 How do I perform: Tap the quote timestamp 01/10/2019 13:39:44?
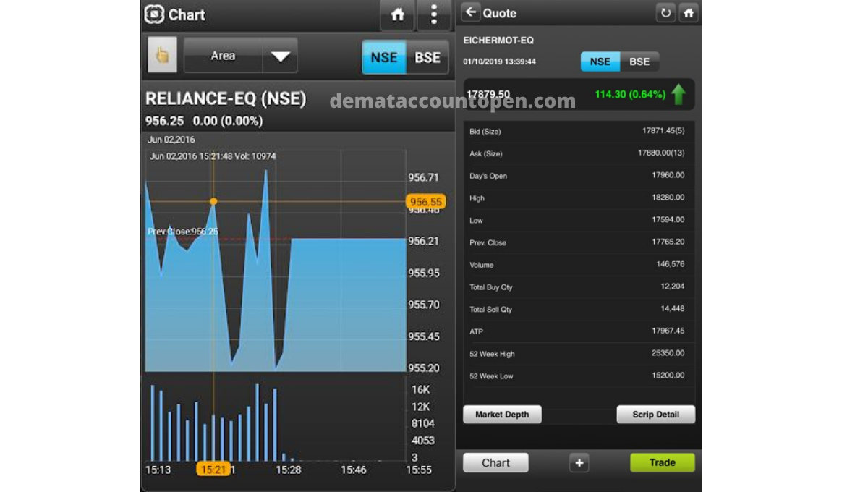coord(500,61)
